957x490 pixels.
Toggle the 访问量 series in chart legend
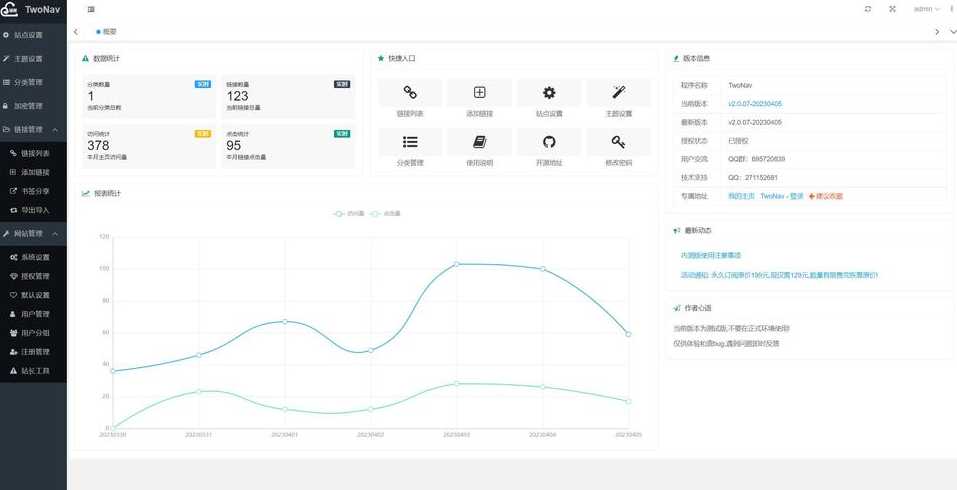point(349,214)
